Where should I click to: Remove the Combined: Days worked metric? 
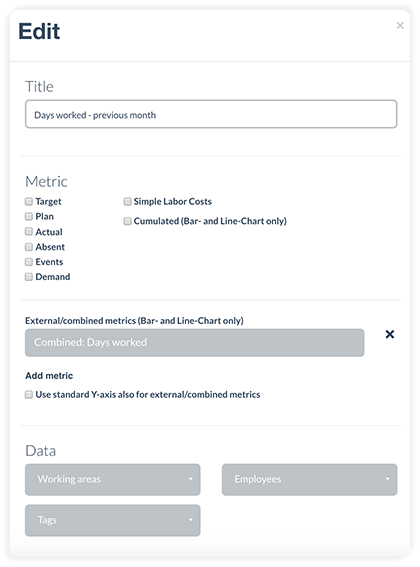click(x=390, y=334)
